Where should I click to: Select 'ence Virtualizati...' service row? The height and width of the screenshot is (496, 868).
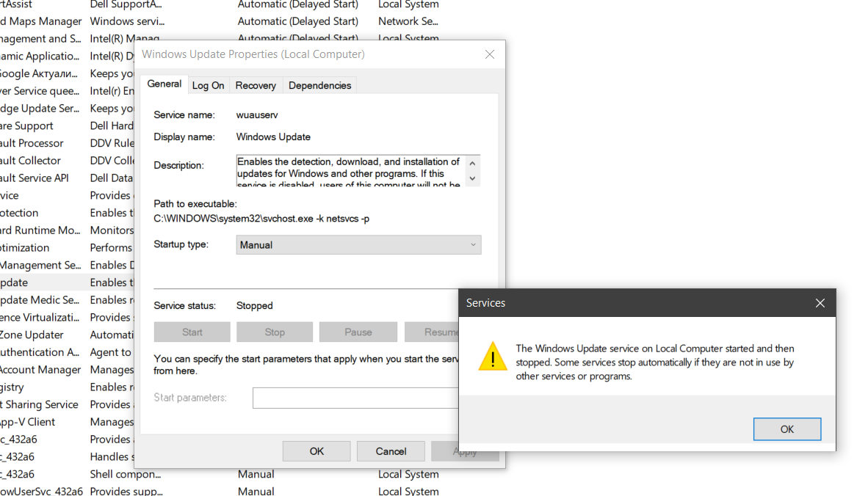click(x=40, y=318)
